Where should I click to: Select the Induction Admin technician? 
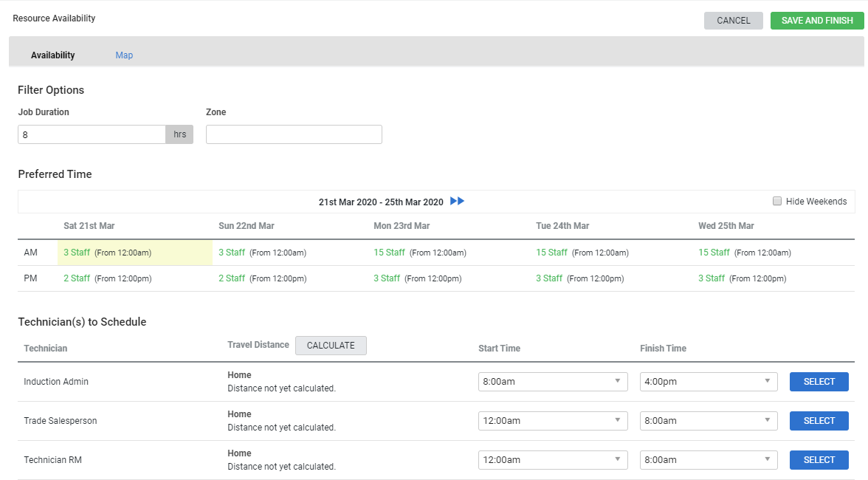pyautogui.click(x=819, y=382)
